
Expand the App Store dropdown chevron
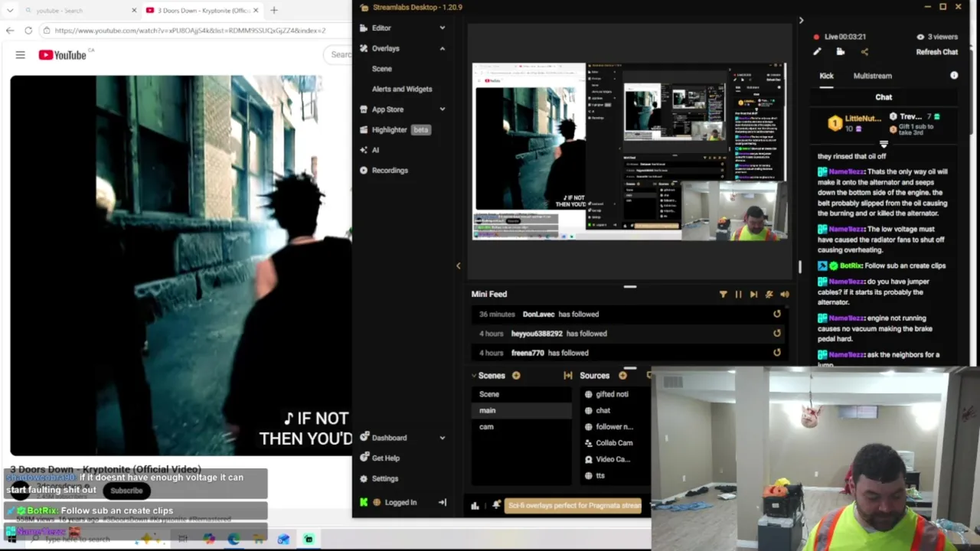coord(442,109)
